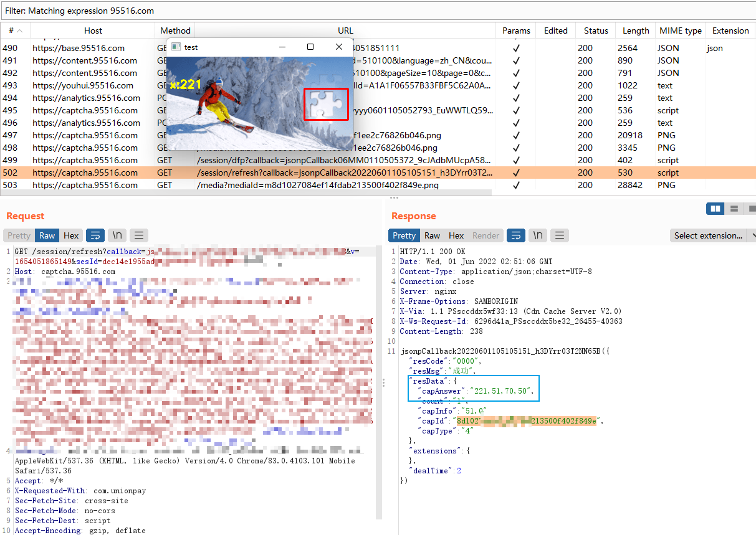Viewport: 756px width, 535px height.
Task: Switch Request view to Hex
Action: [x=71, y=235]
